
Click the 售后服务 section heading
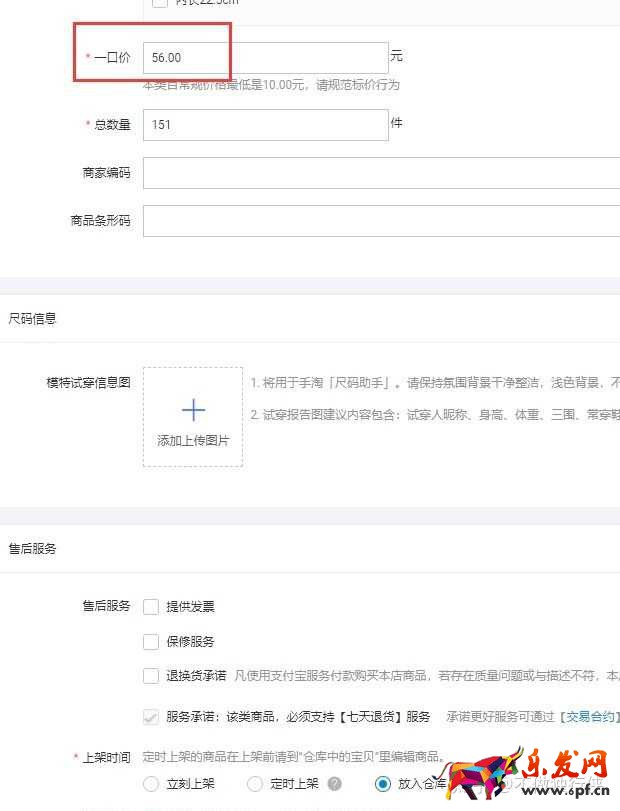[x=33, y=549]
